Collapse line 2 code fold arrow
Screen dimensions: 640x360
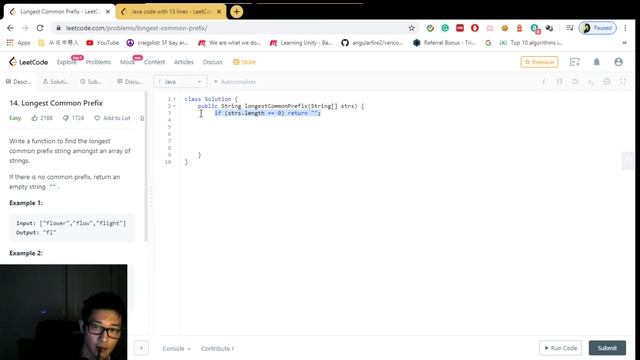coord(174,106)
